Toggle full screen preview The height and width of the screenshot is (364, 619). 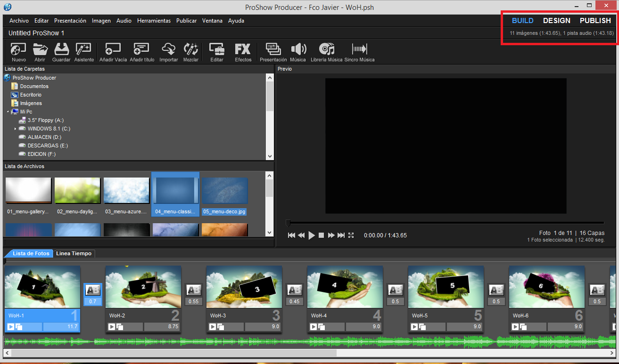(x=351, y=235)
